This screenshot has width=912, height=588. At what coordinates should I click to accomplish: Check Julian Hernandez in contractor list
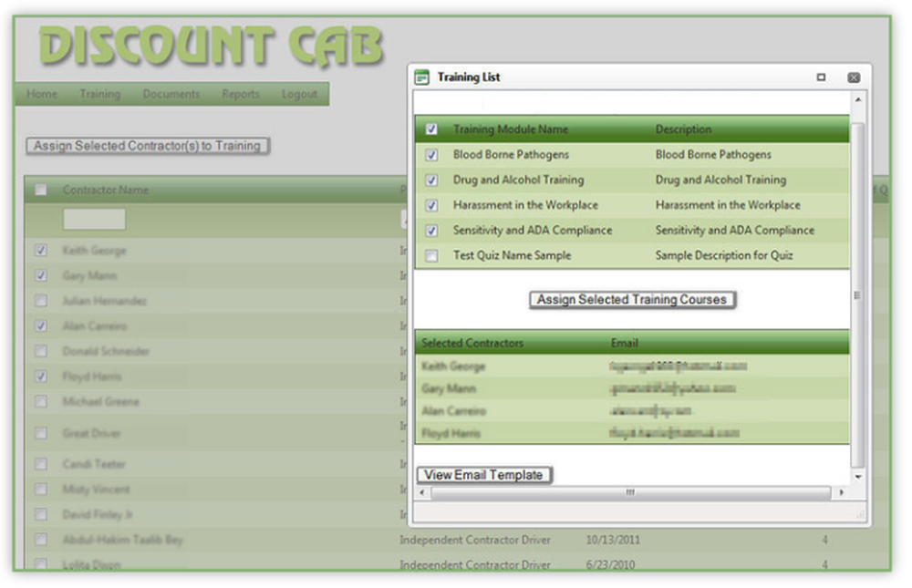point(41,301)
